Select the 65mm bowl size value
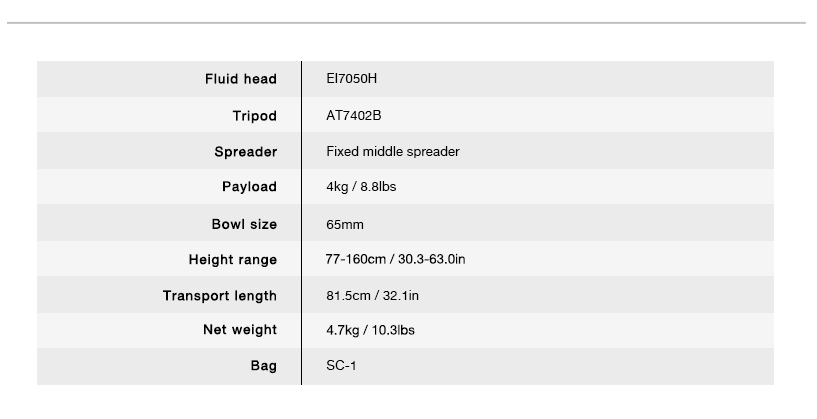 pyautogui.click(x=345, y=224)
